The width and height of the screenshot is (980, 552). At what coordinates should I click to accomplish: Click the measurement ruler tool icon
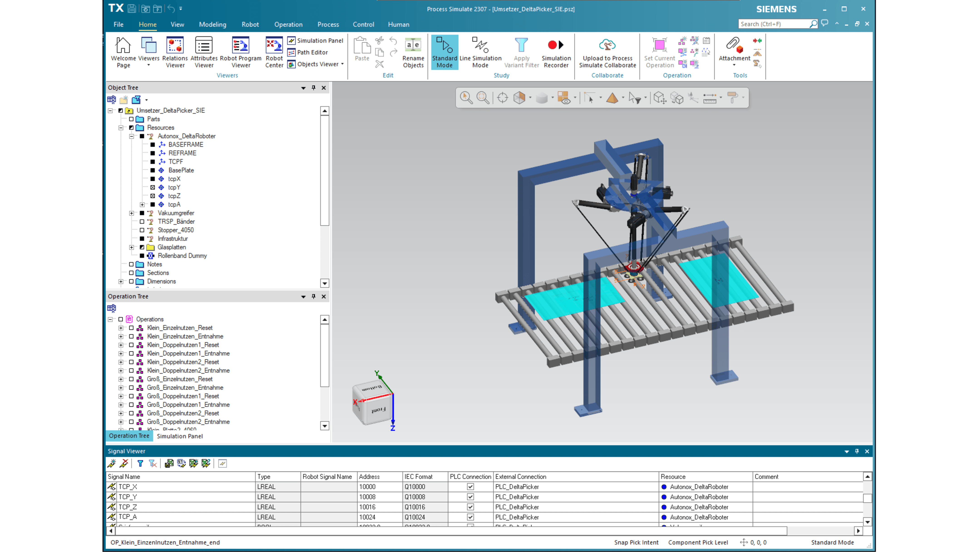pos(710,98)
